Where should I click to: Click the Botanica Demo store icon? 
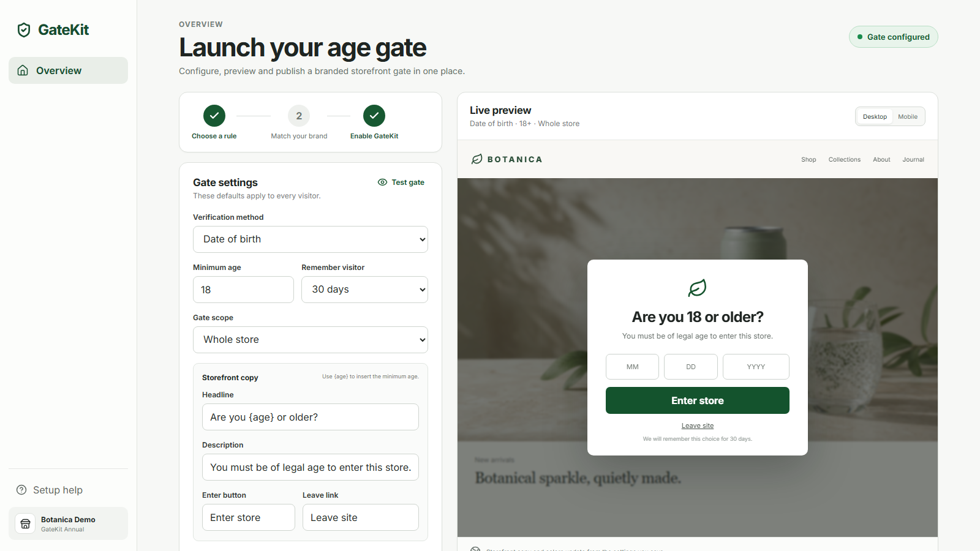[25, 523]
